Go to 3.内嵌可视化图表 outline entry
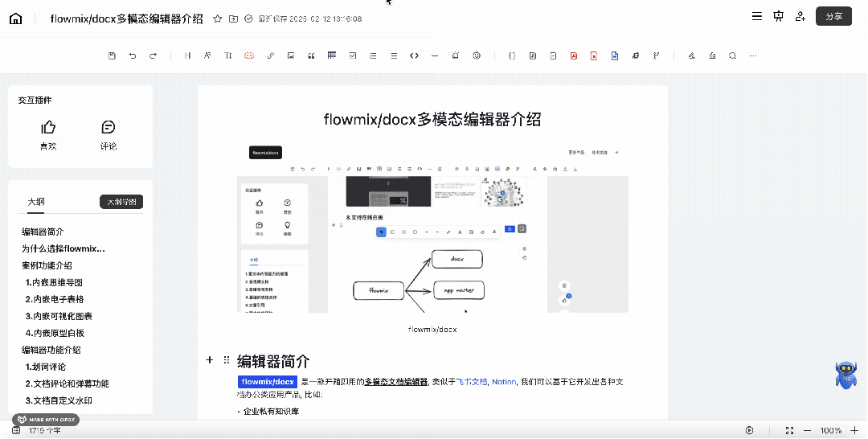 pos(59,316)
